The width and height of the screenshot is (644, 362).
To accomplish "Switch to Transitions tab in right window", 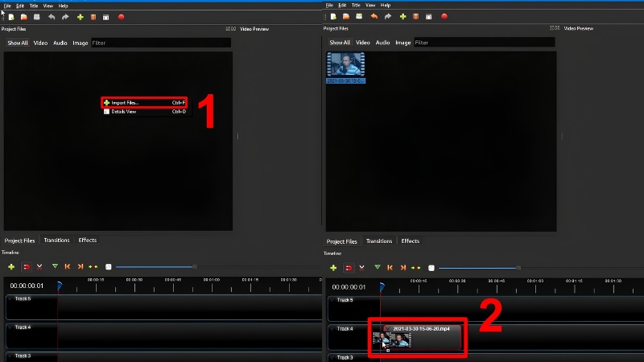I will click(379, 241).
